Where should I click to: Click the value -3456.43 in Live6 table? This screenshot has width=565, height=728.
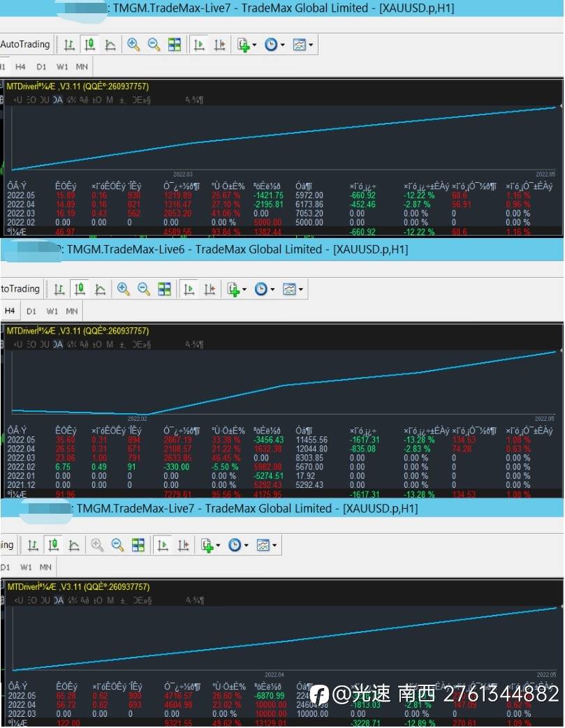pyautogui.click(x=269, y=440)
